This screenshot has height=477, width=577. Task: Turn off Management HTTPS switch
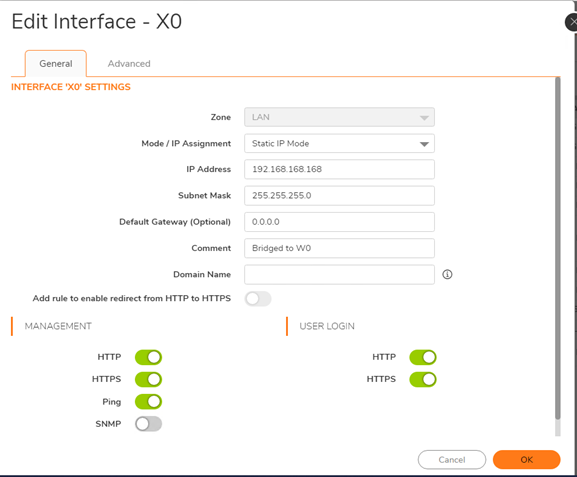point(148,379)
